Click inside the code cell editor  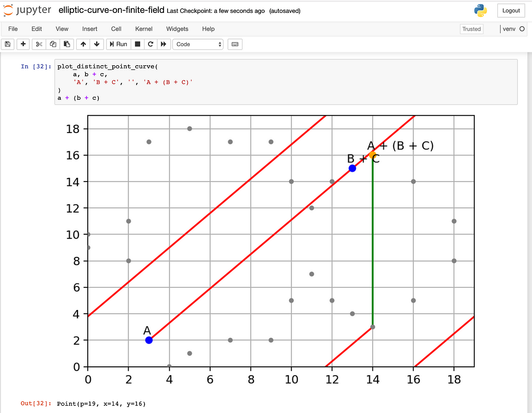(x=286, y=82)
